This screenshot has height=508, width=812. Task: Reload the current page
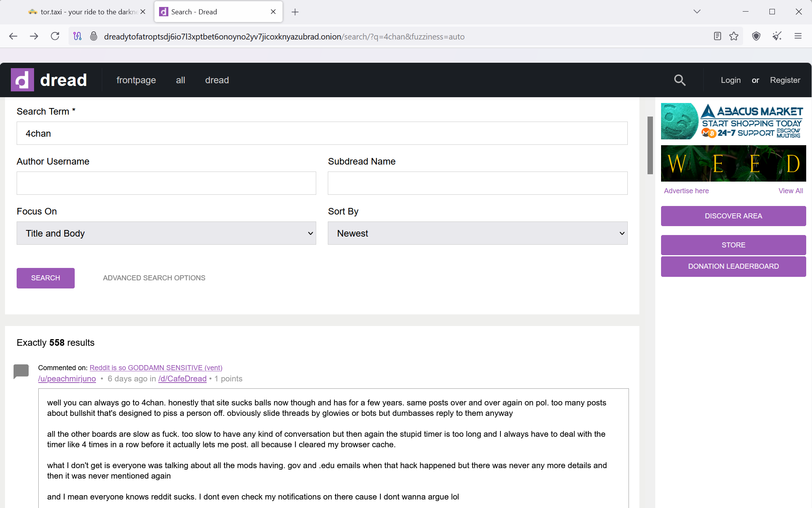[55, 36]
